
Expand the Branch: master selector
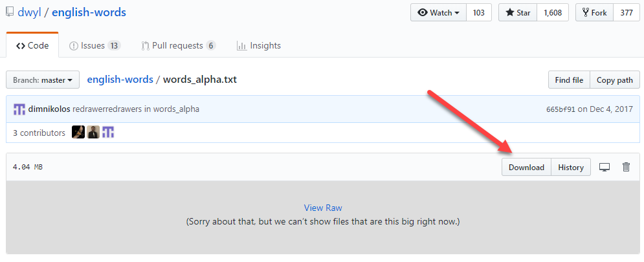point(43,80)
